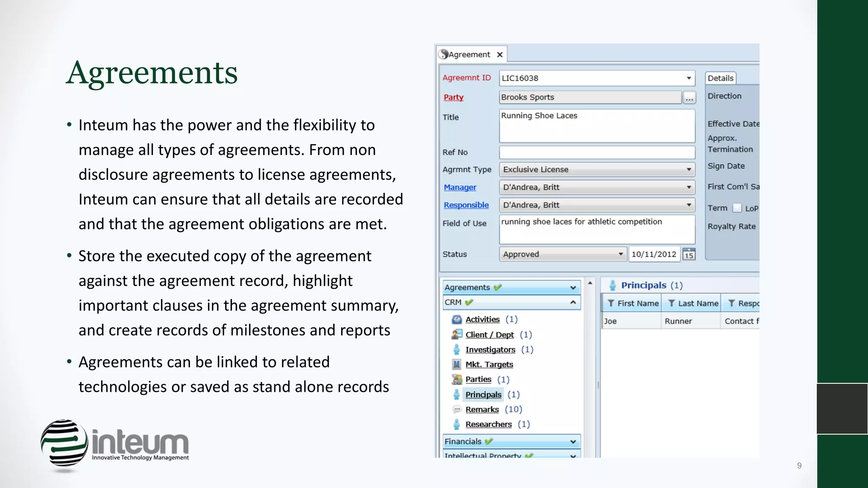
Task: Open the Responsible link label
Action: (466, 205)
